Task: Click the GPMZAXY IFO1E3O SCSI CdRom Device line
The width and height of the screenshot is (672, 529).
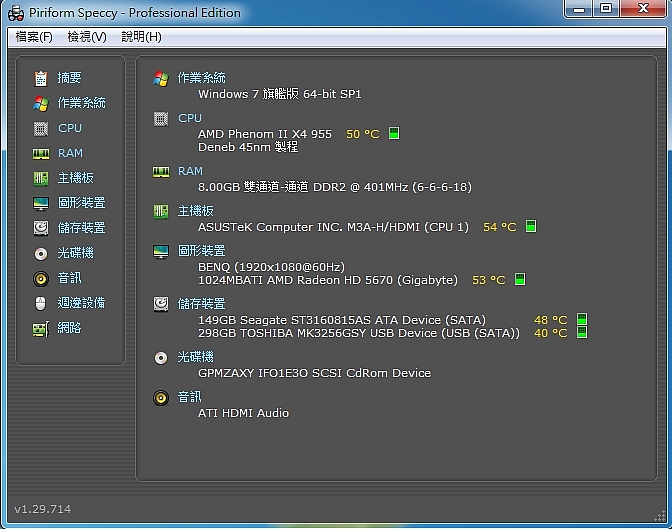Action: (x=314, y=373)
